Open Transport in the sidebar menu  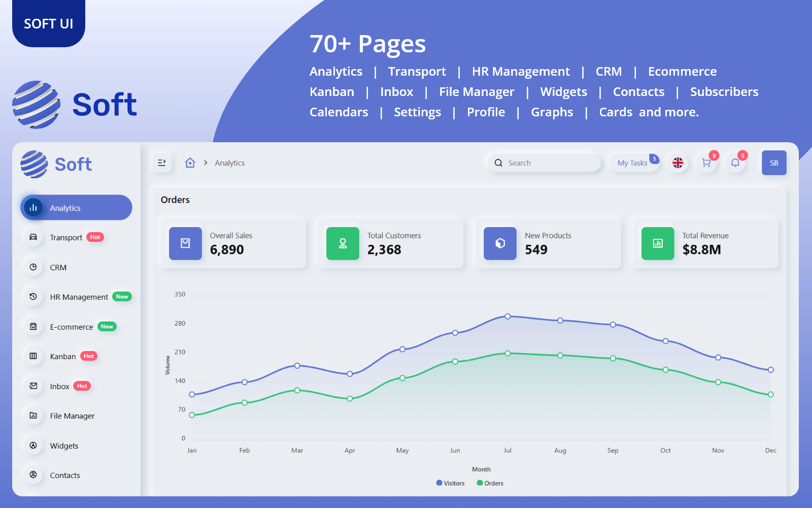(66, 238)
